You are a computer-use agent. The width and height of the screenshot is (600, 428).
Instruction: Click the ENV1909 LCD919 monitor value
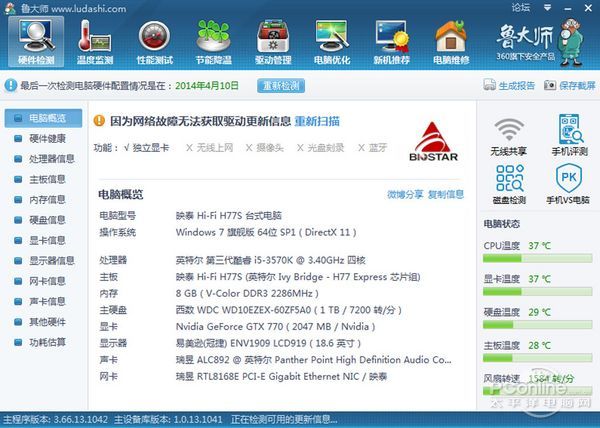coord(268,343)
